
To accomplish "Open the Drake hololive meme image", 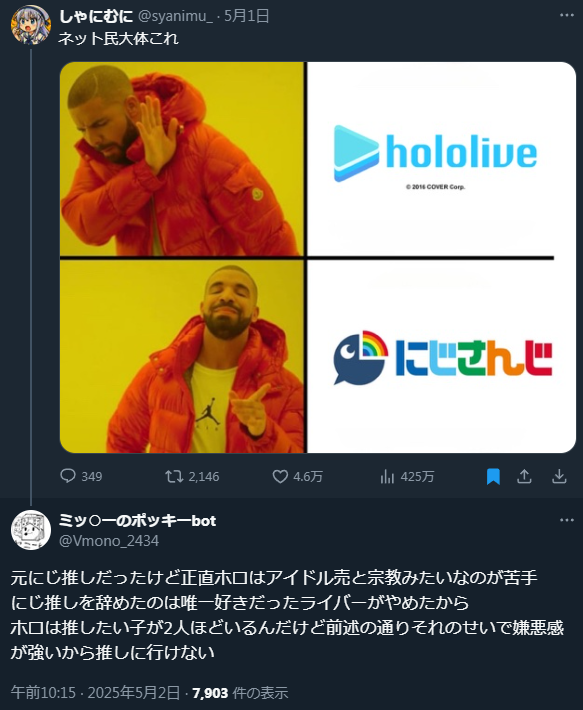I will point(318,257).
